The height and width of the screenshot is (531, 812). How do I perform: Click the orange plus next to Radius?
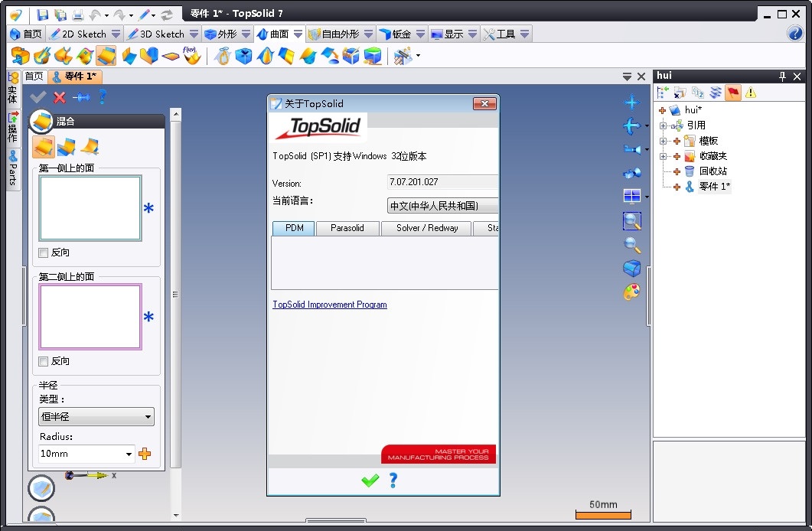coord(145,454)
